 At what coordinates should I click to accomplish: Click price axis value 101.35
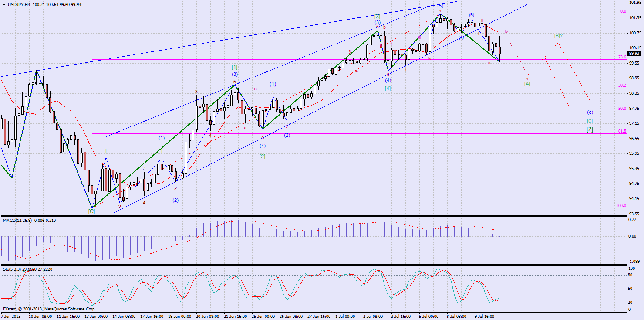[634, 18]
